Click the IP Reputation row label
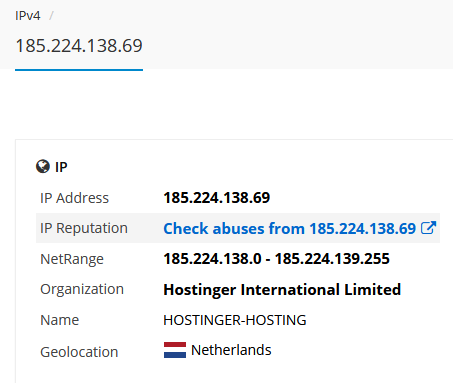 84,228
